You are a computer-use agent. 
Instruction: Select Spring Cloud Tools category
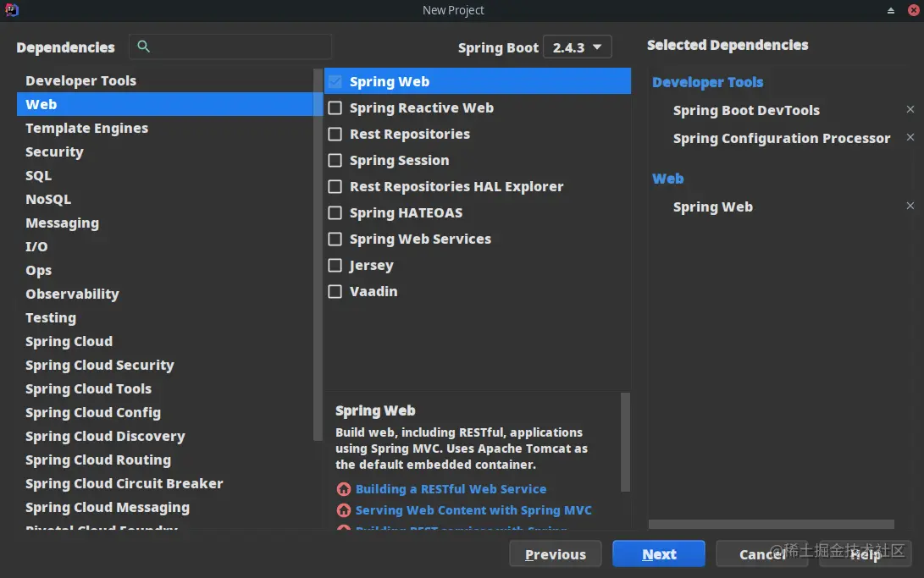(x=165, y=388)
